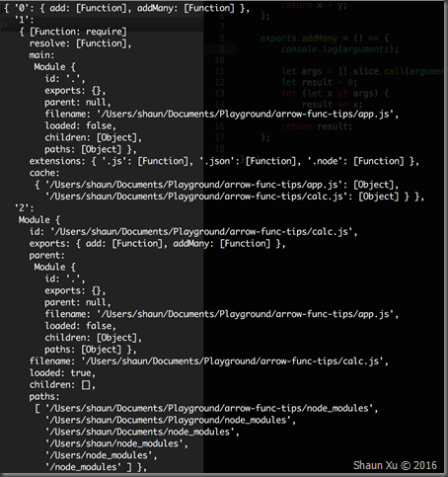Click the first app.js filename path

coord(245,115)
